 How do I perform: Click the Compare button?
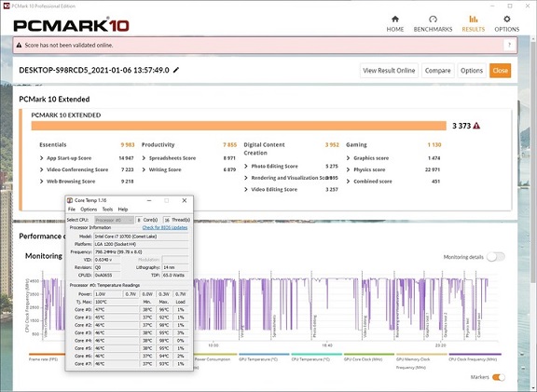click(437, 71)
